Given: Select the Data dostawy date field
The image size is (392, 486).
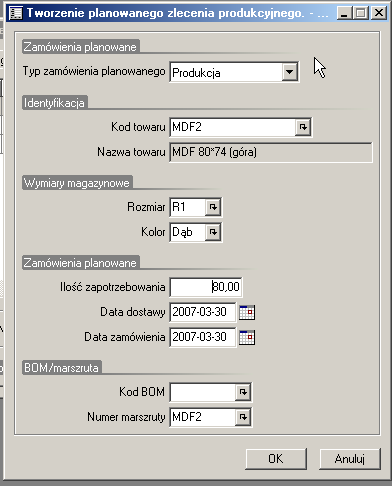Looking at the screenshot, I should [202, 312].
